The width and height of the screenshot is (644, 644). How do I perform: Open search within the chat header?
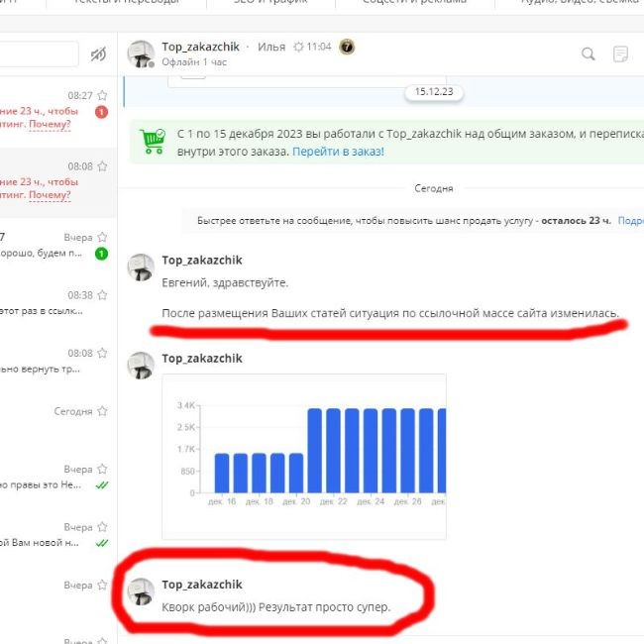pos(588,54)
